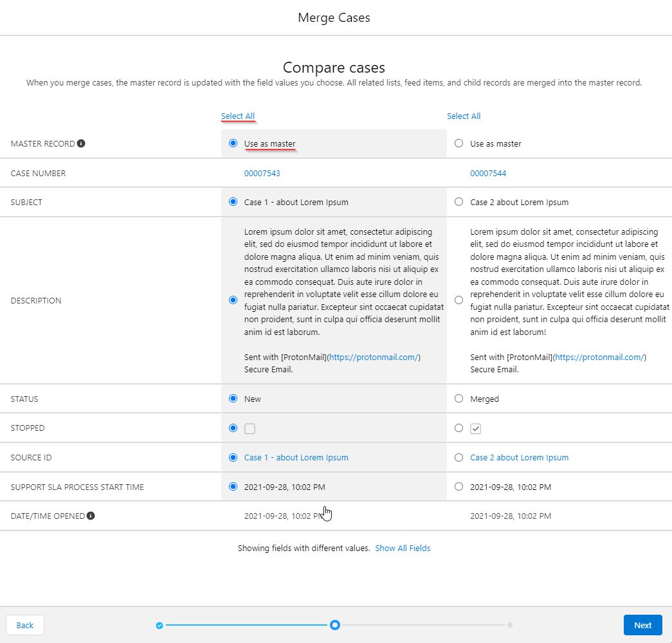
Task: Open Source ID link Case 1 - about Lorem Ipsum
Action: 296,457
